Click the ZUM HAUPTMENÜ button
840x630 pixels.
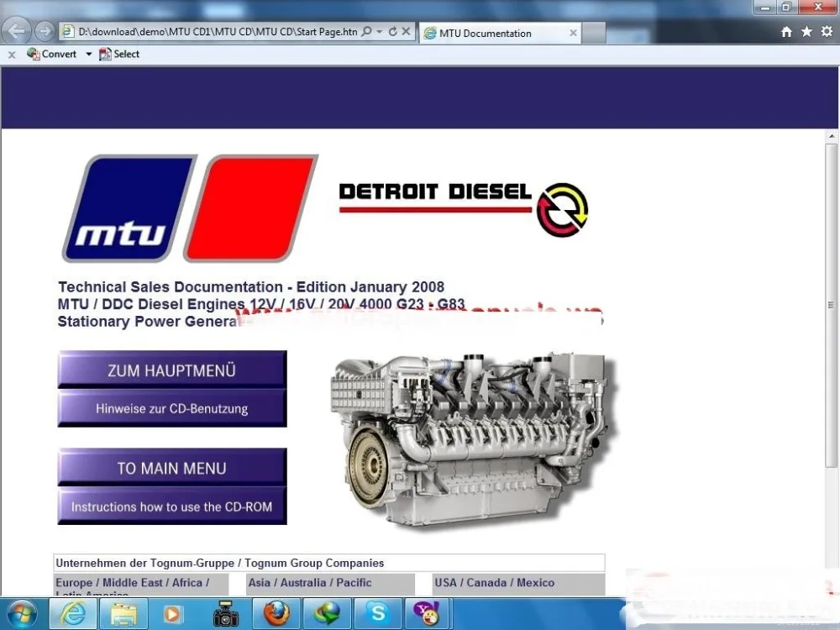point(171,370)
